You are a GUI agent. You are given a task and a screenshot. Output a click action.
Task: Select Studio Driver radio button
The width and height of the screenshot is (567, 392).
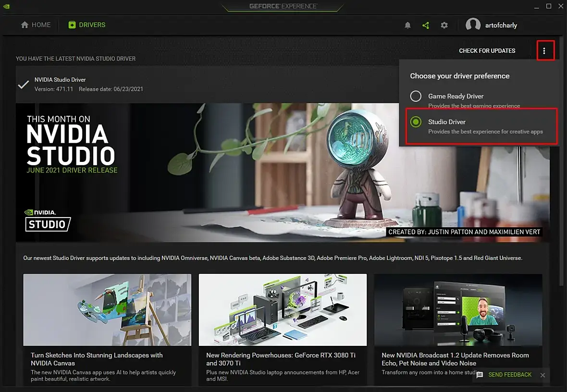(416, 122)
